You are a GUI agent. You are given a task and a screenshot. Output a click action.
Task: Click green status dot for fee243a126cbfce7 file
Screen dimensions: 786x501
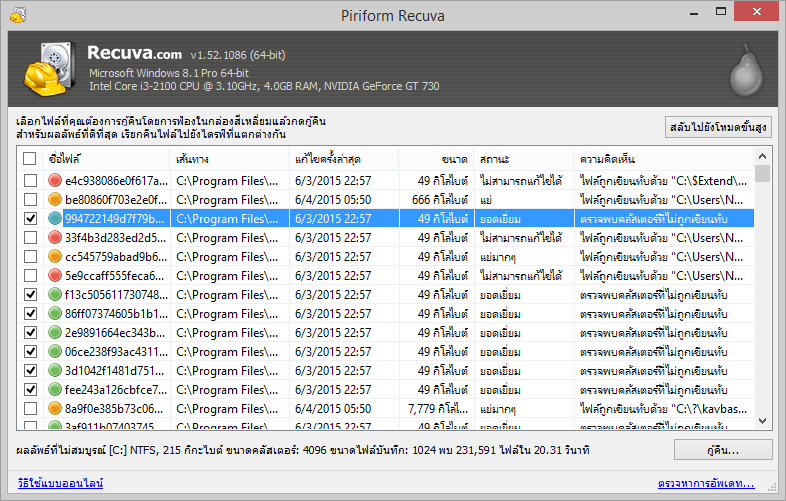[55, 390]
